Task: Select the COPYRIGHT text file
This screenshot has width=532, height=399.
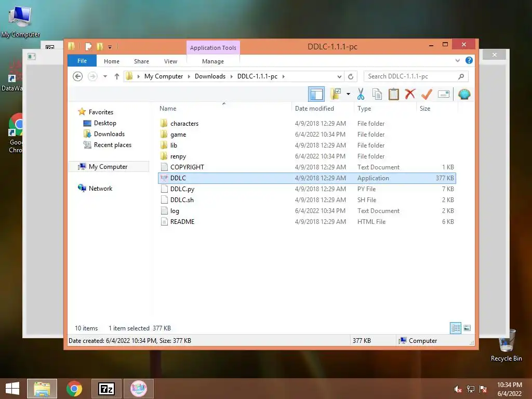Action: click(307, 167)
